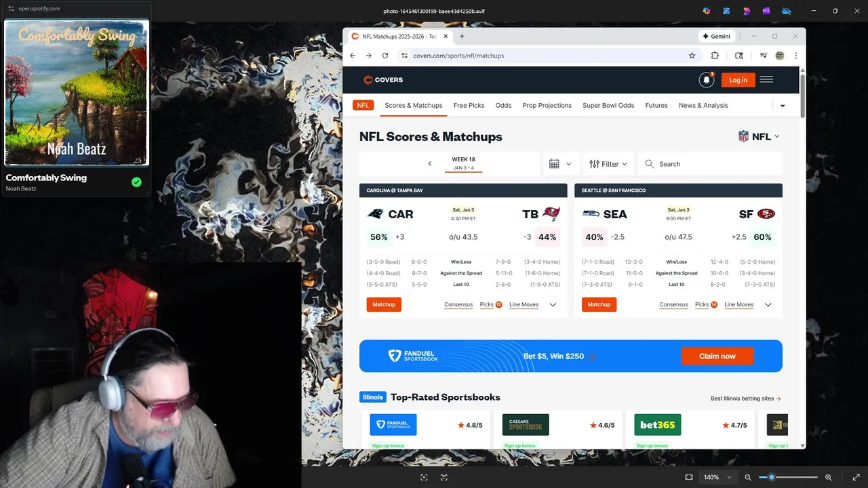The height and width of the screenshot is (488, 868).
Task: Open Line Moves for SEA vs SF
Action: [x=739, y=304]
